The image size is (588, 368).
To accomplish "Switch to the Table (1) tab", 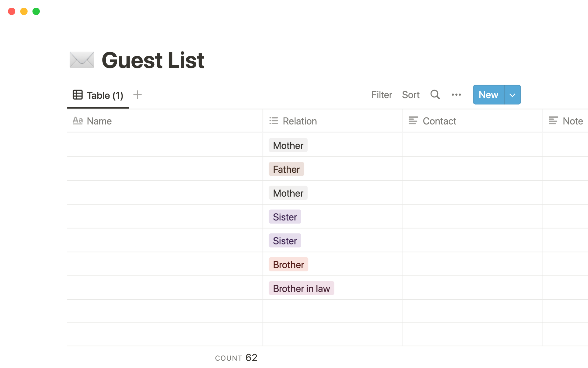I will pyautogui.click(x=98, y=95).
